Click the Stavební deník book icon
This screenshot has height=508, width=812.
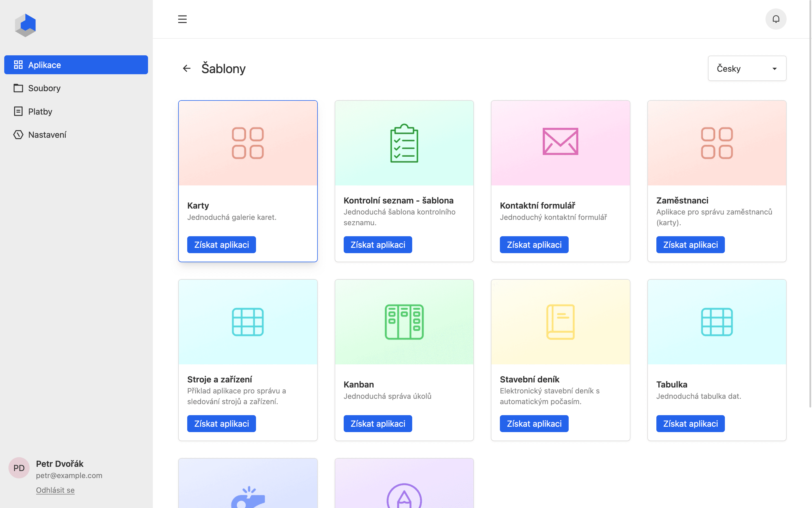(560, 322)
